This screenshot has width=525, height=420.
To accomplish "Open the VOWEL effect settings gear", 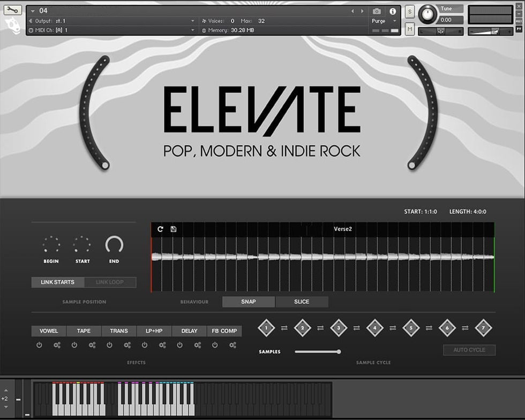I will tap(57, 345).
